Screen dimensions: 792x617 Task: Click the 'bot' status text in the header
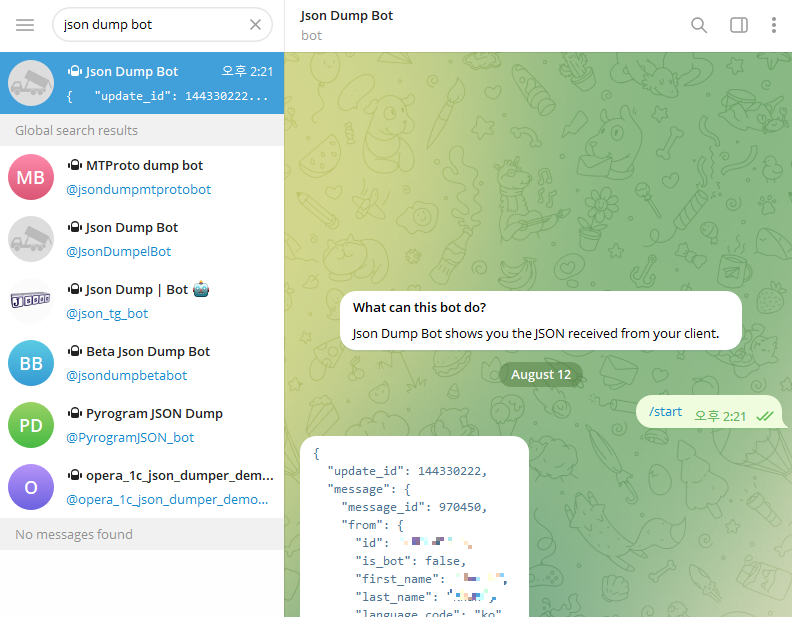pos(311,36)
